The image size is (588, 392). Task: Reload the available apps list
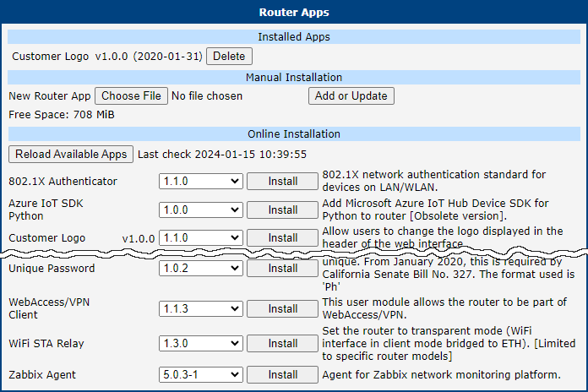click(x=71, y=154)
